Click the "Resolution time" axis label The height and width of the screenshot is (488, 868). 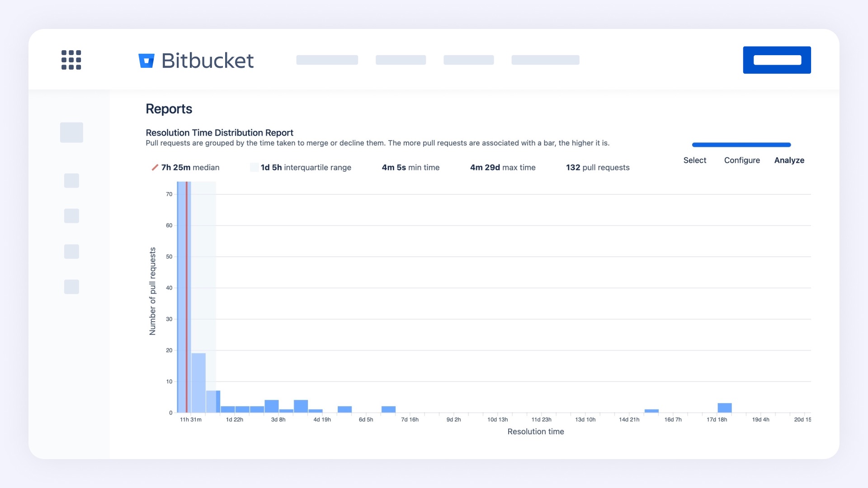(x=536, y=432)
